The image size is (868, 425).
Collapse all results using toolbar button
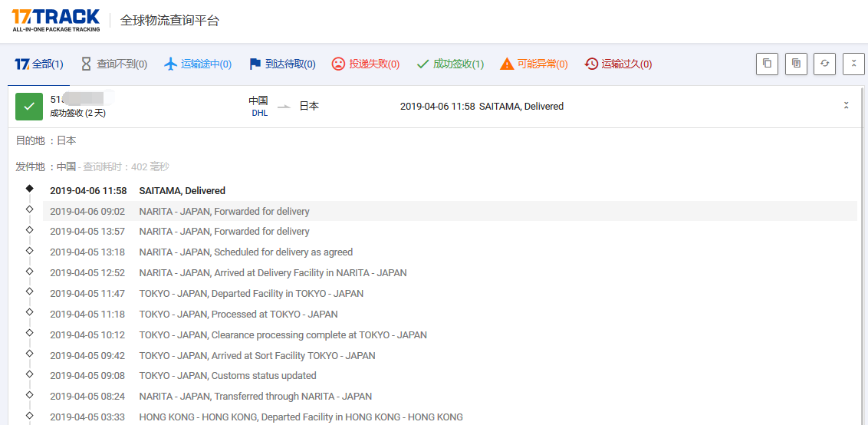[853, 64]
